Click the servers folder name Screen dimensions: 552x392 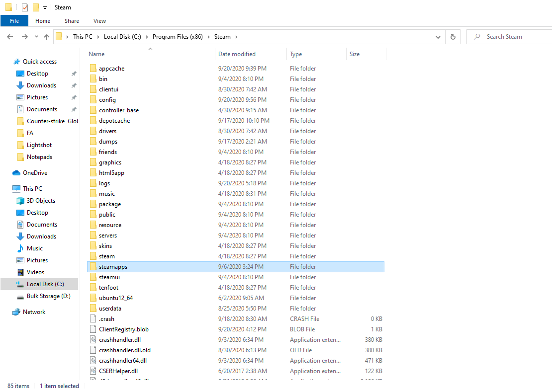tap(108, 235)
